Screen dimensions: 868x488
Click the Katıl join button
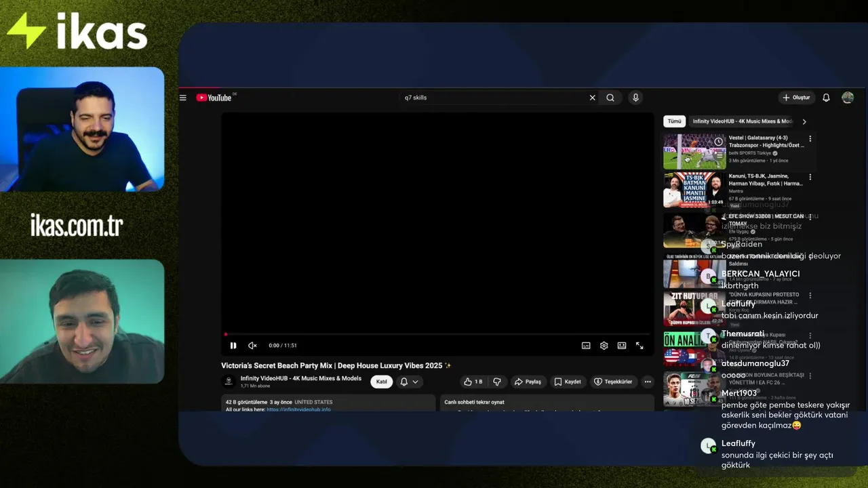[382, 382]
